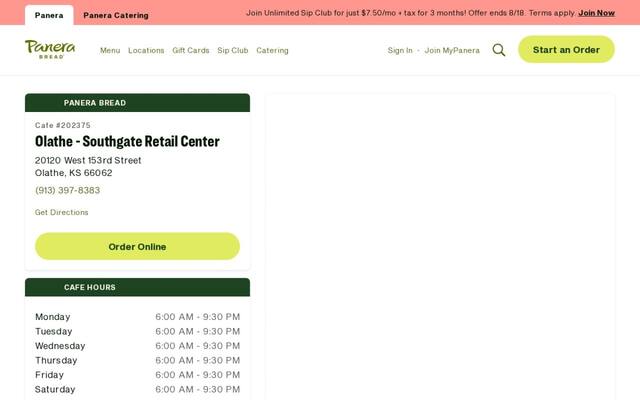This screenshot has height=400, width=640.
Task: Open Gift Cards in the navigation
Action: (191, 50)
